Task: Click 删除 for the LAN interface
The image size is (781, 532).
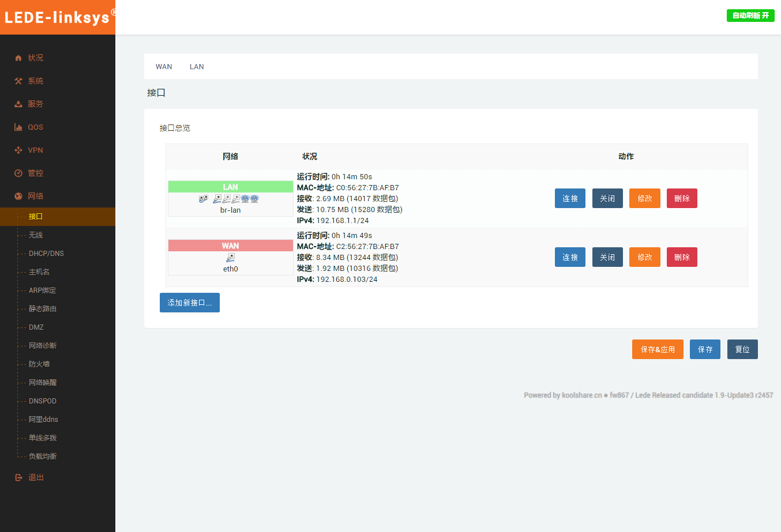Action: pos(682,198)
